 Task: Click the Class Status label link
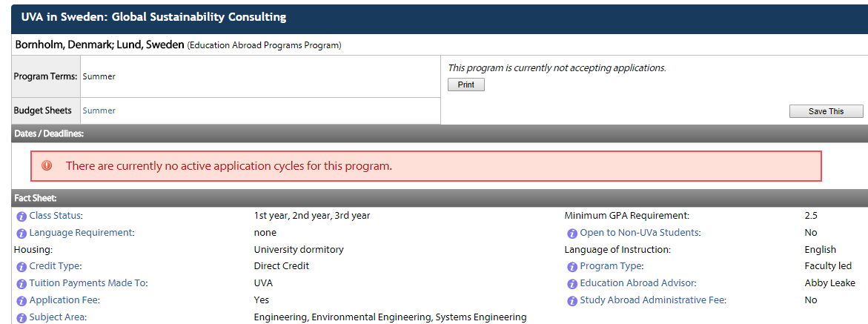(56, 216)
